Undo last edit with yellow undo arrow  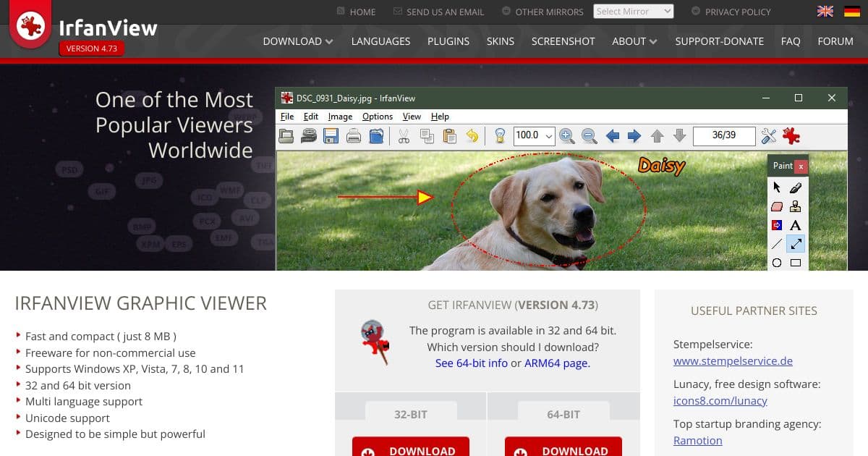(472, 136)
